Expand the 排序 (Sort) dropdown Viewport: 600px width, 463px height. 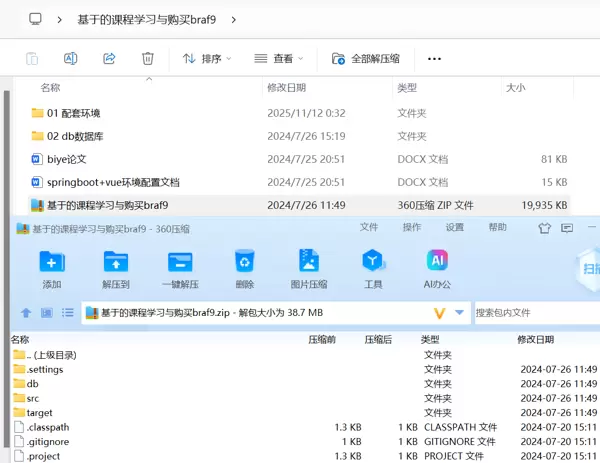click(x=207, y=59)
